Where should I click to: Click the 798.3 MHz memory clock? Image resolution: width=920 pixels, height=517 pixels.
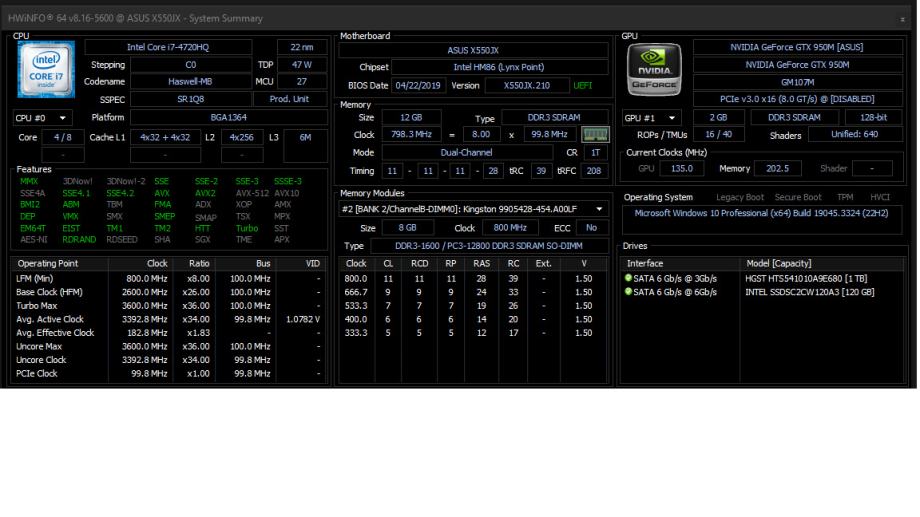pyautogui.click(x=411, y=134)
